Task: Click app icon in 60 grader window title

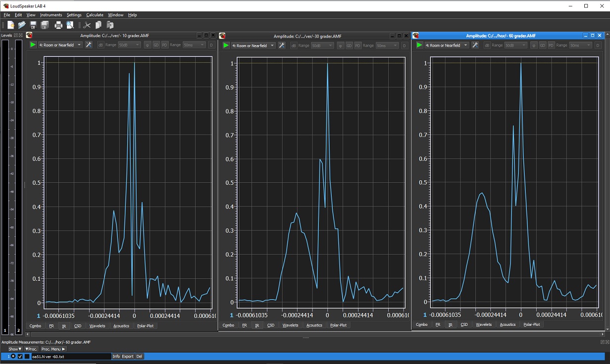Action: (x=416, y=36)
